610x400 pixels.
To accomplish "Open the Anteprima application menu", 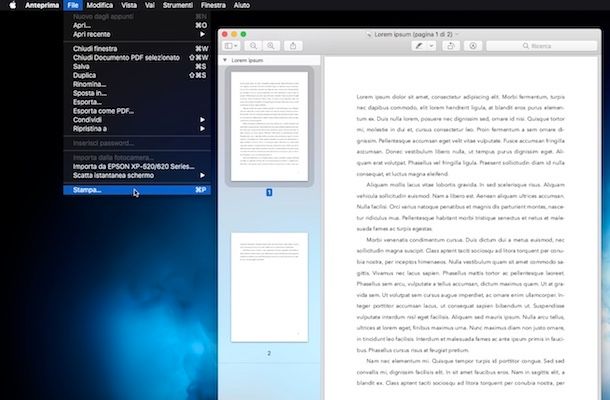I will point(42,5).
